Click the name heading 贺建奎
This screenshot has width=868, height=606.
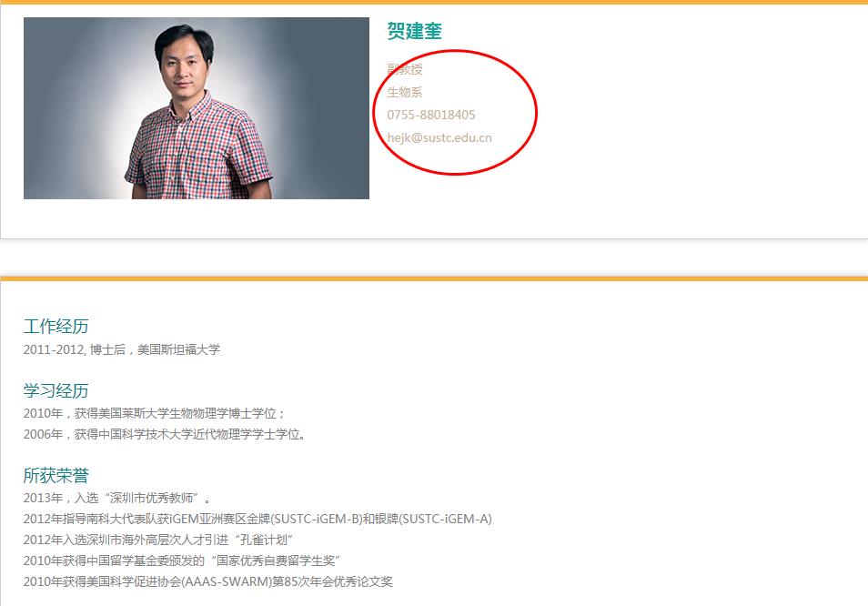point(414,32)
